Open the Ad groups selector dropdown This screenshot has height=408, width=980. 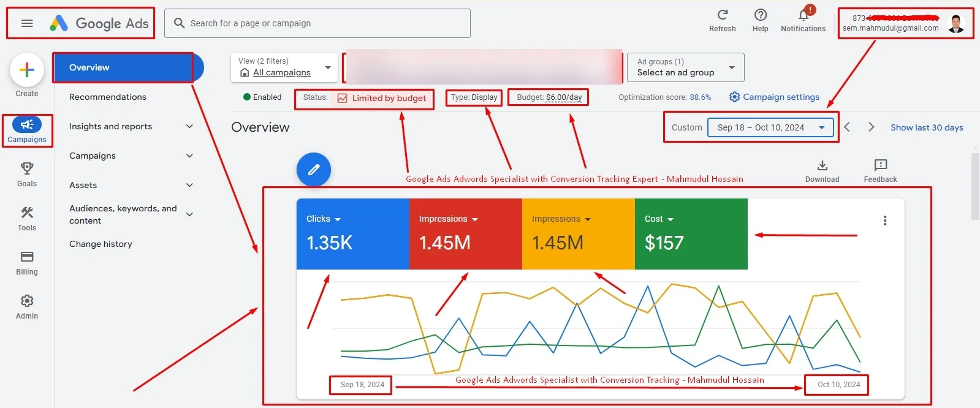686,67
